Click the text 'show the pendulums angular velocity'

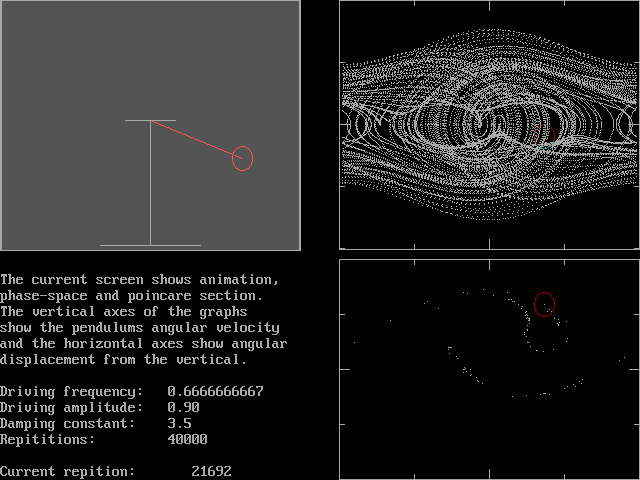[140, 327]
